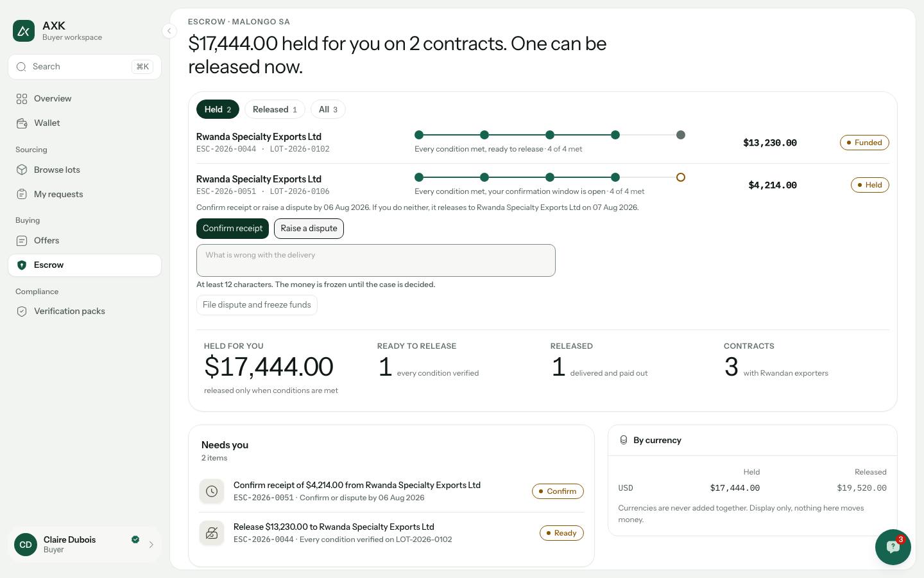Click Raise a dispute button
Screen dimensions: 924x578
click(x=309, y=229)
